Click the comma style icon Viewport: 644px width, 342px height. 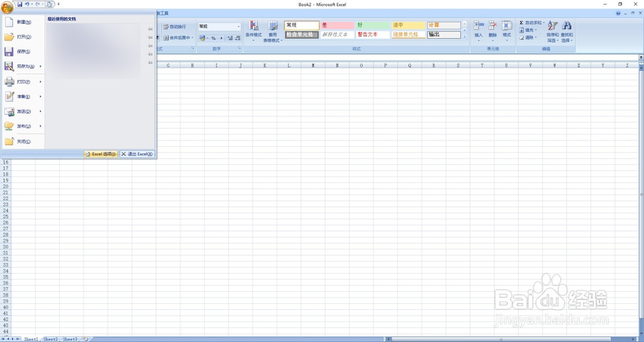click(222, 38)
